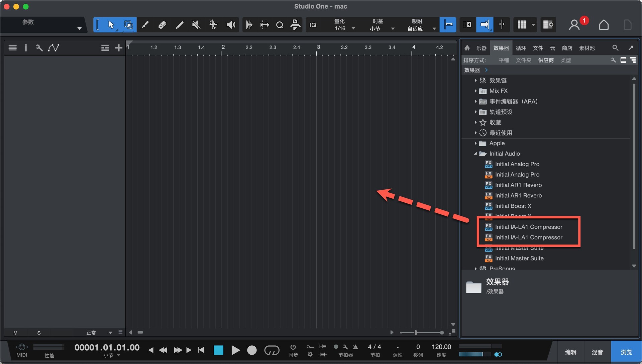Select the Bend tool
642x364 pixels.
click(213, 25)
